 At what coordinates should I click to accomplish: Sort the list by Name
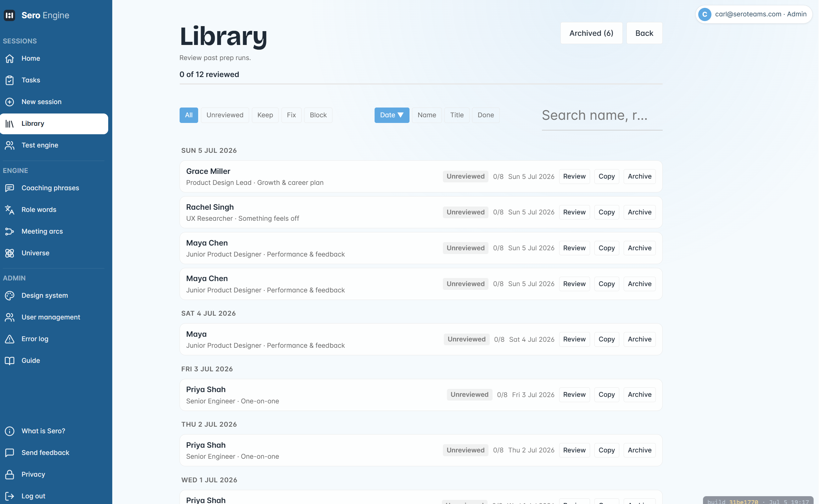point(427,115)
